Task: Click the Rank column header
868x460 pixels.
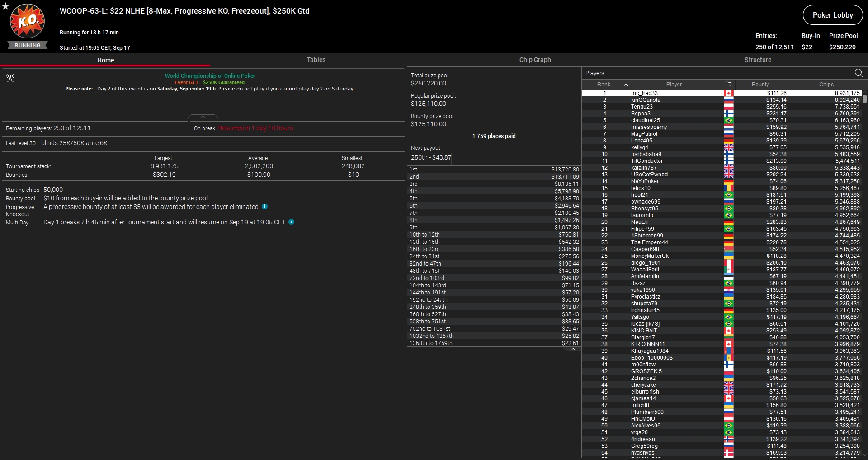Action: pyautogui.click(x=604, y=85)
